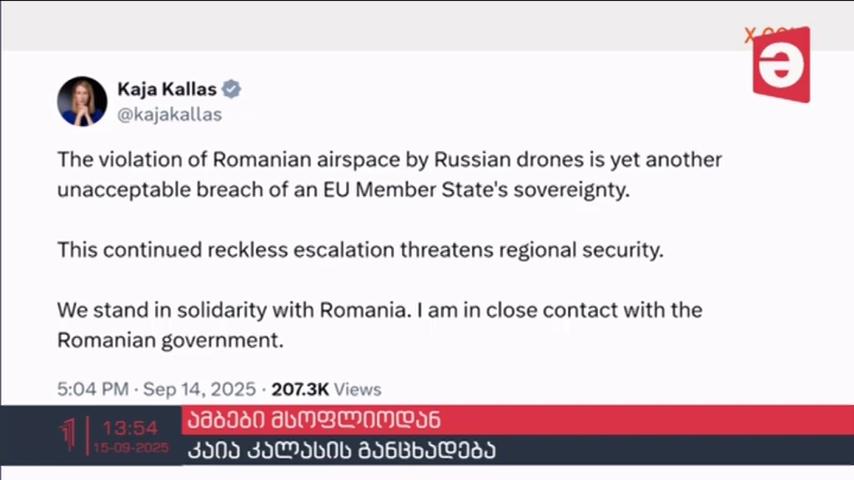Viewport: 854px width, 480px height.
Task: Click Kaja Kallas's profile avatar
Action: 82,101
